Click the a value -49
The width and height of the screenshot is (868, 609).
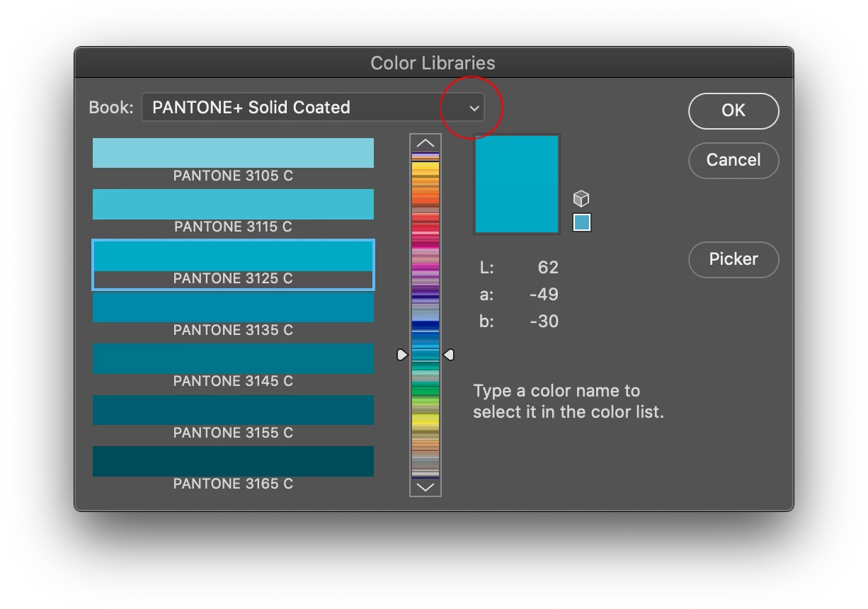544,295
